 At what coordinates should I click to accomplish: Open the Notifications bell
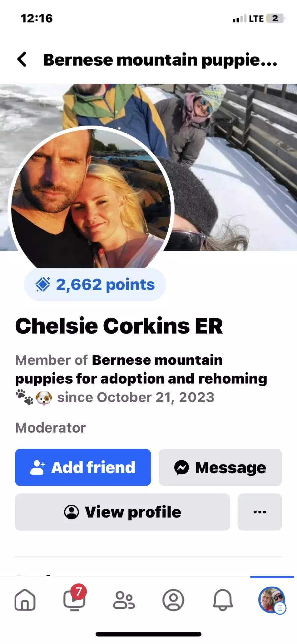pos(223,600)
